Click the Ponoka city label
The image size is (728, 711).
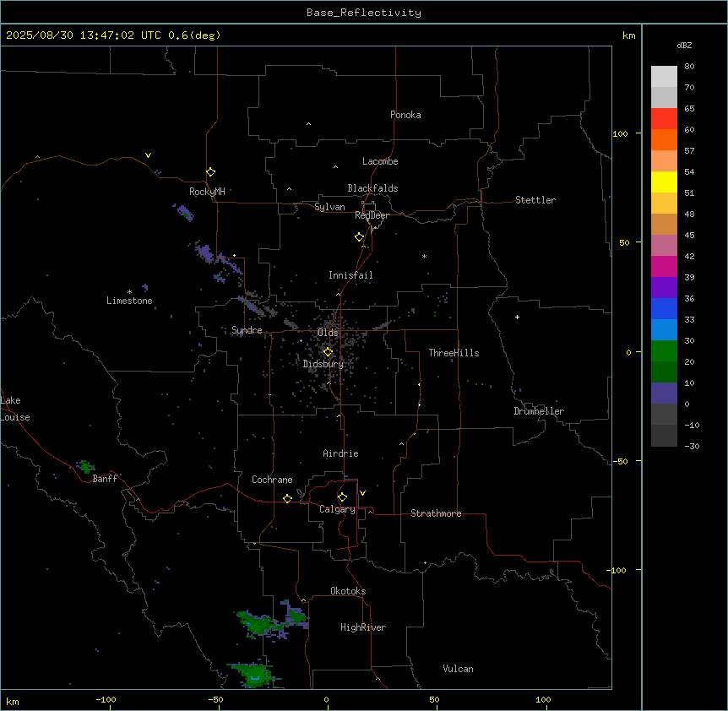tap(405, 115)
